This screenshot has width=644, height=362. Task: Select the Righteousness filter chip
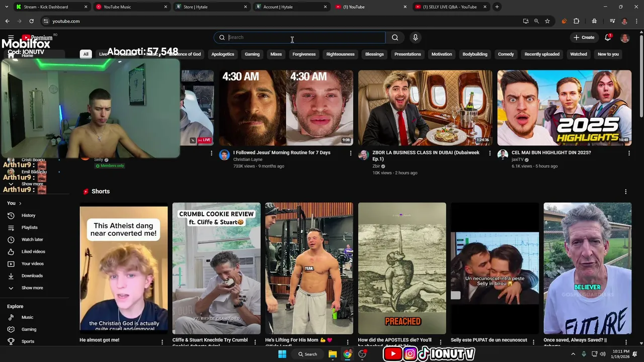[340, 54]
